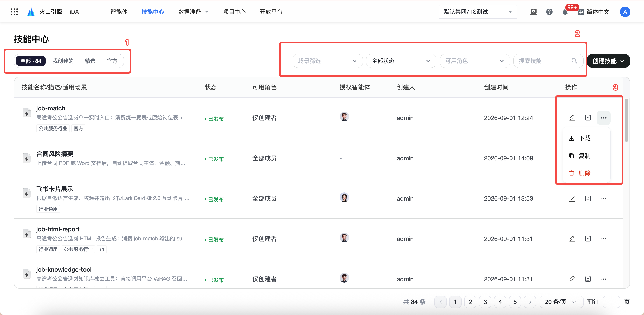Switch to the 官方 tab
This screenshot has width=644, height=315.
[112, 61]
